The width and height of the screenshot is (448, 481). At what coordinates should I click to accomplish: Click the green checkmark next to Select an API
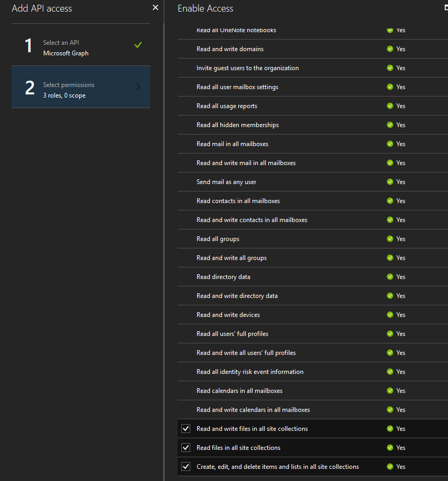click(x=138, y=45)
